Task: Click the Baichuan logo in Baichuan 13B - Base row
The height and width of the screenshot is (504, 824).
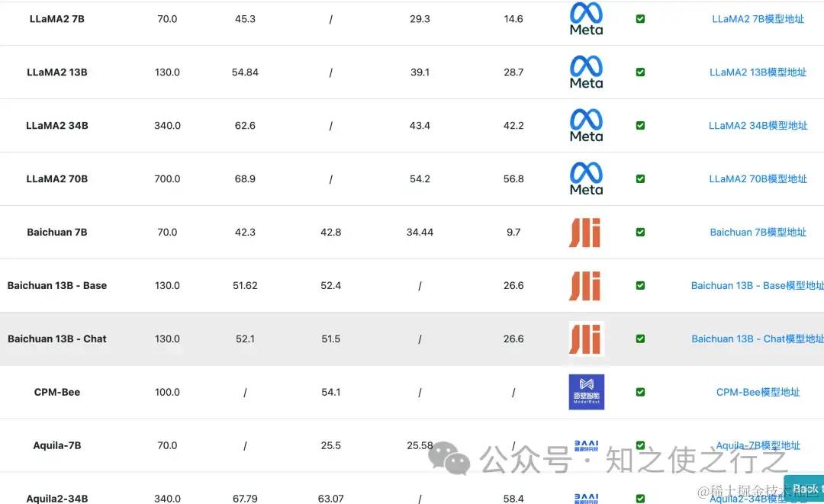Action: pos(585,286)
